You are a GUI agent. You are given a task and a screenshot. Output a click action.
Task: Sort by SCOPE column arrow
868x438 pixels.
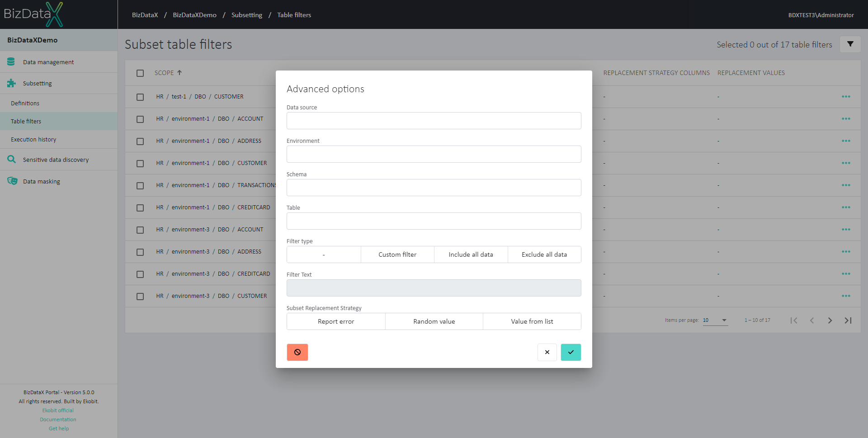click(179, 72)
